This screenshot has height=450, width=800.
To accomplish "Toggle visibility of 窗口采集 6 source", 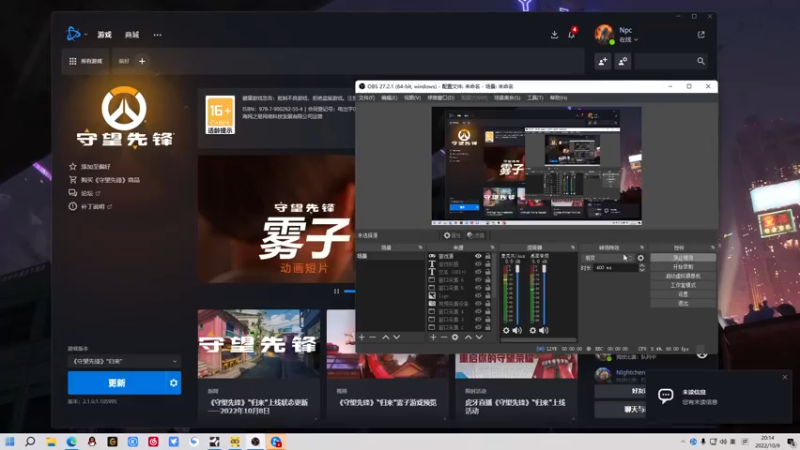I will pos(478,280).
